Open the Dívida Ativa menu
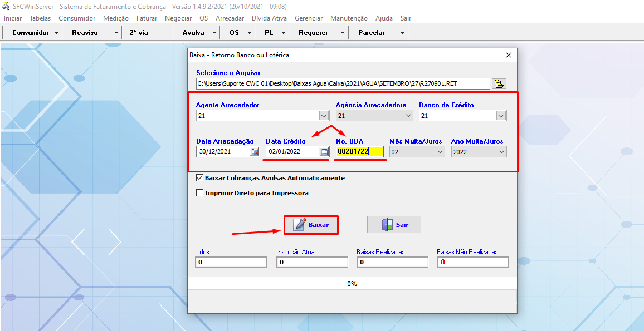Screen dimensions: 644x331 269,18
